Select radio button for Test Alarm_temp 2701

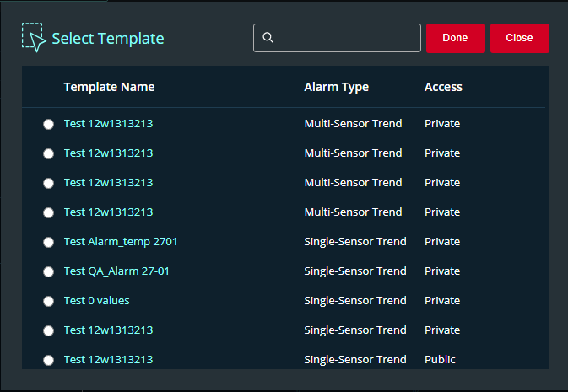(x=48, y=242)
